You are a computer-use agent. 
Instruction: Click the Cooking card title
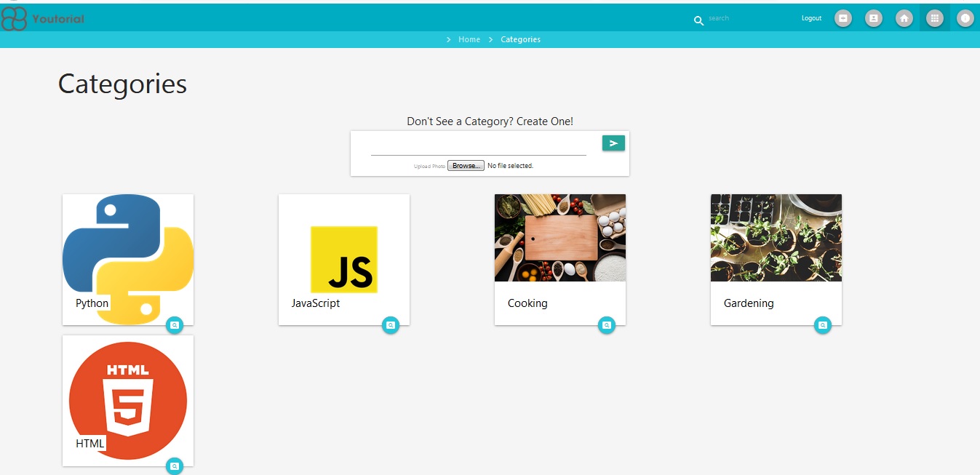pyautogui.click(x=527, y=303)
